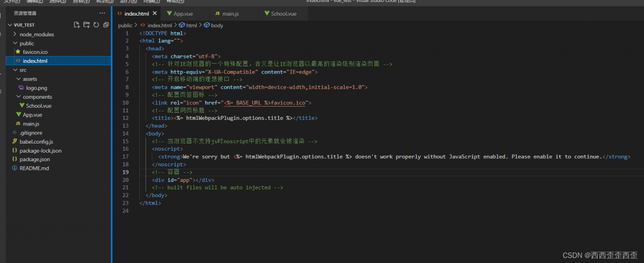This screenshot has width=644, height=263.
Task: Open package.json from the file tree
Action: tap(34, 159)
